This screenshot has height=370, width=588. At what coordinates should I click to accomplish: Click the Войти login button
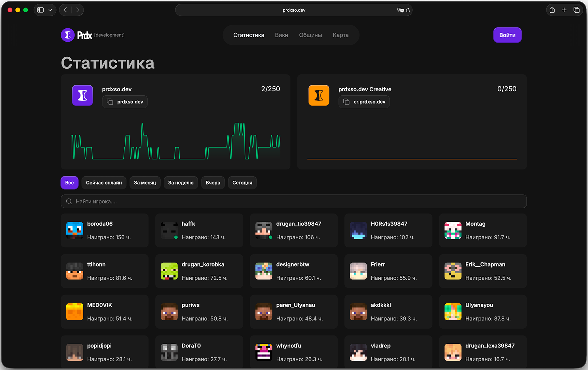(507, 35)
